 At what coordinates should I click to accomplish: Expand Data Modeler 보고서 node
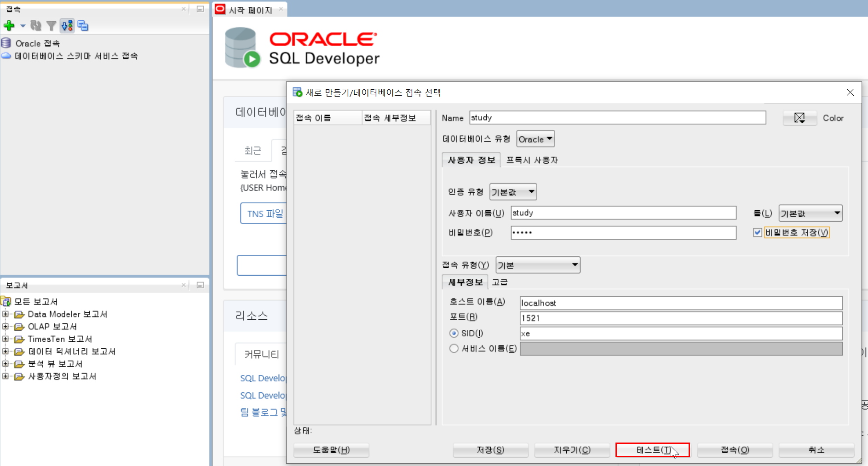(x=6, y=314)
